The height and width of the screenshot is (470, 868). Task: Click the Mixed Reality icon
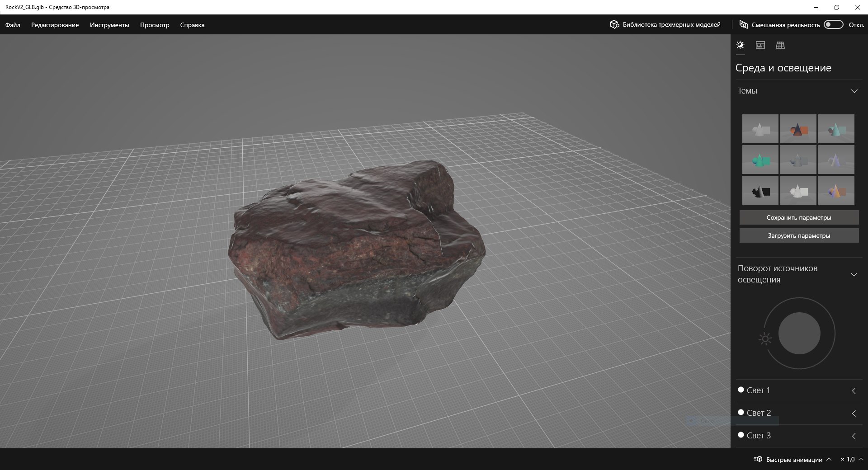tap(743, 24)
